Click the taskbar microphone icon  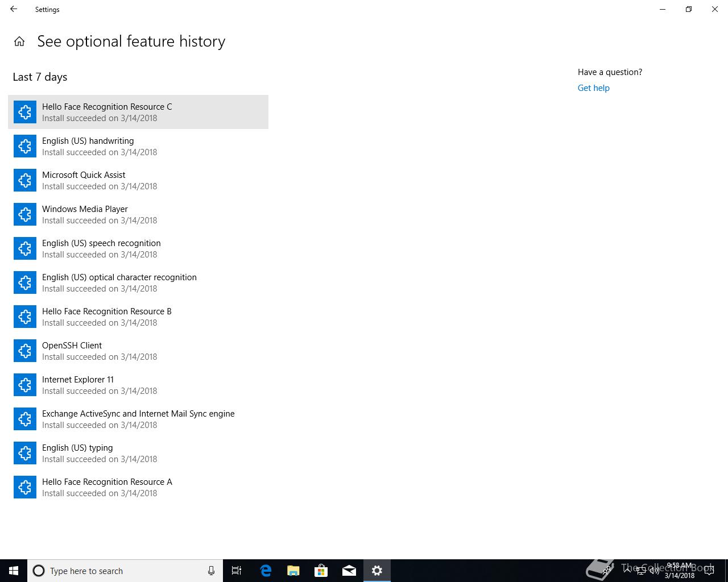(x=211, y=571)
